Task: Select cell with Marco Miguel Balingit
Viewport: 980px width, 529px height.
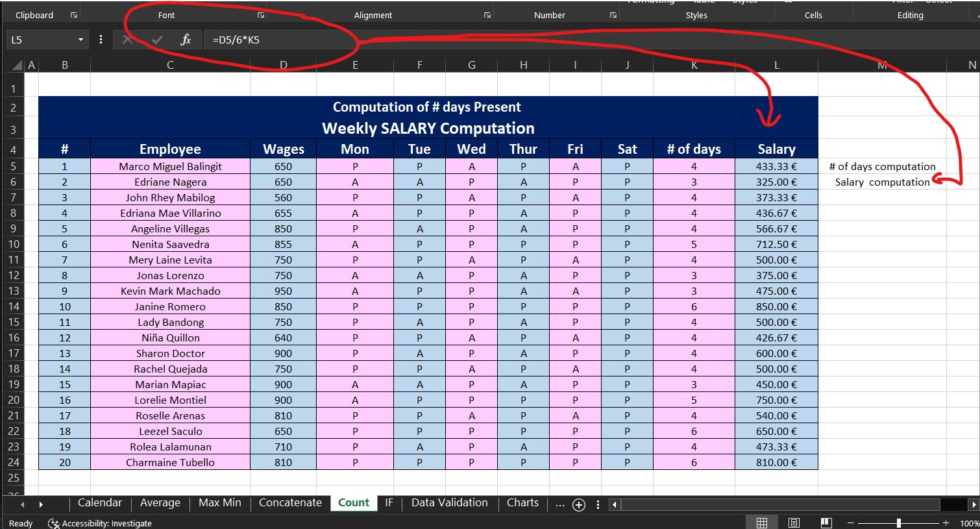Action: point(170,166)
